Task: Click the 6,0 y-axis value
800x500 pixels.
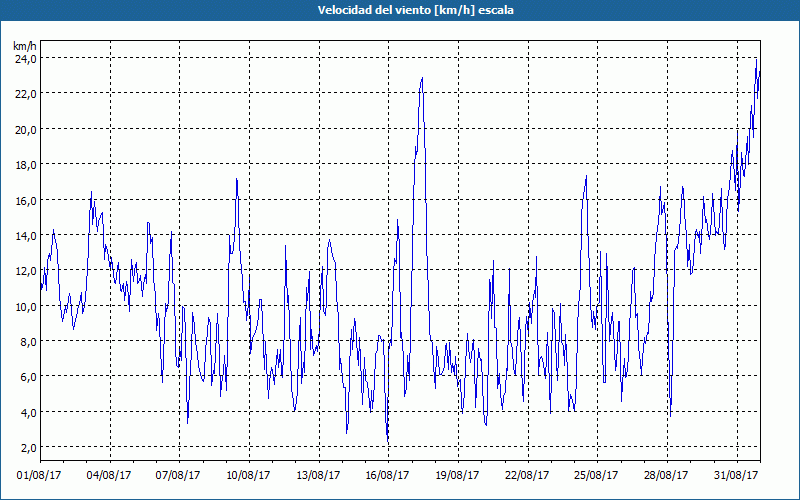Action: coord(28,377)
